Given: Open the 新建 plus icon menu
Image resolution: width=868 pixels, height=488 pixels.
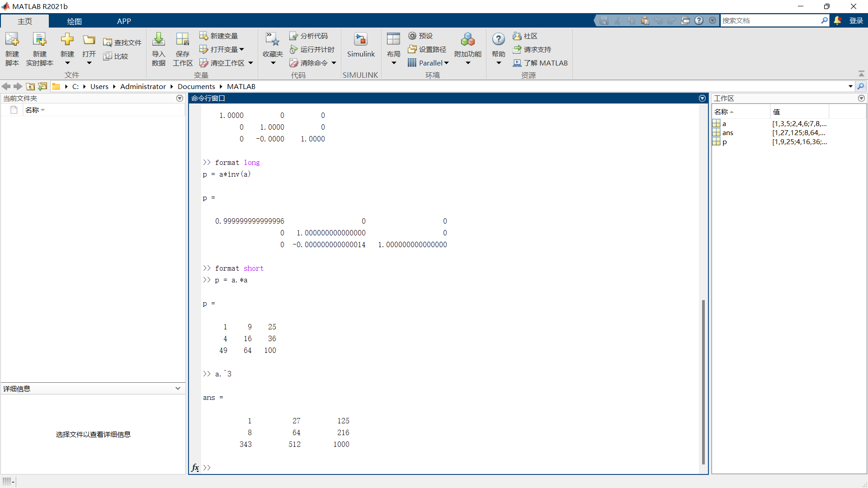Looking at the screenshot, I should click(x=67, y=49).
